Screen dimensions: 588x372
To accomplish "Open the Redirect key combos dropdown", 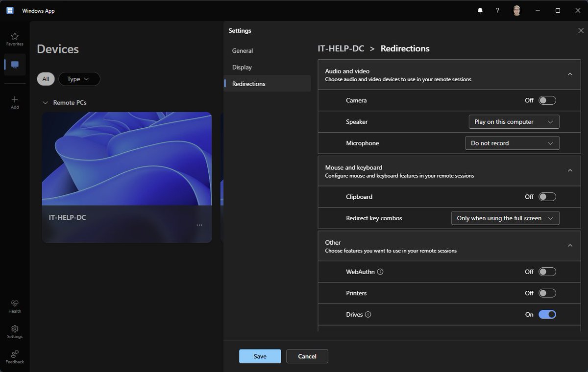I will [505, 218].
